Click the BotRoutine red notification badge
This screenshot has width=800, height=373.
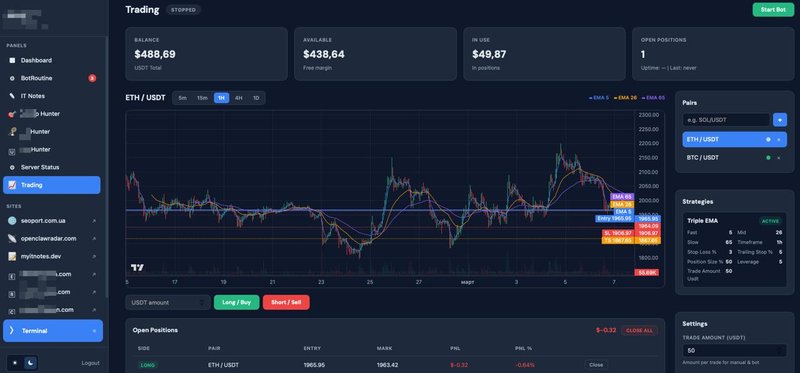(x=92, y=78)
